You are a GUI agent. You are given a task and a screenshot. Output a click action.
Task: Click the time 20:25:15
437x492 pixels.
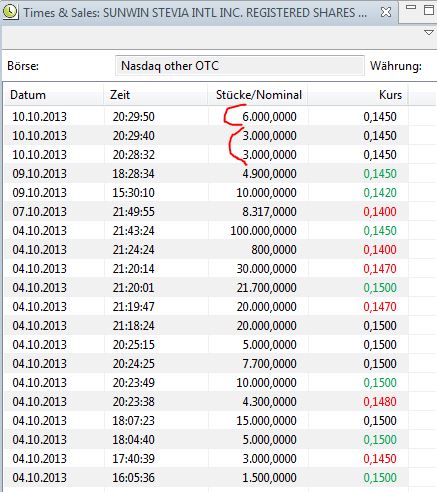(133, 345)
